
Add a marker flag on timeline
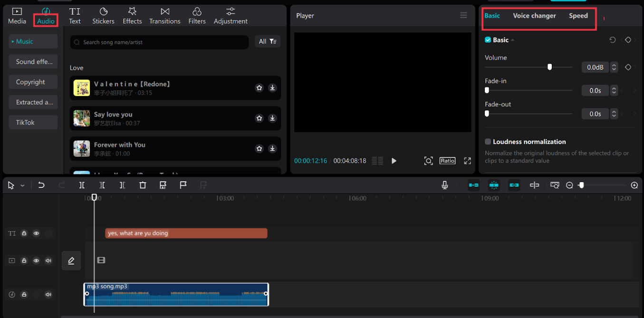pyautogui.click(x=183, y=185)
